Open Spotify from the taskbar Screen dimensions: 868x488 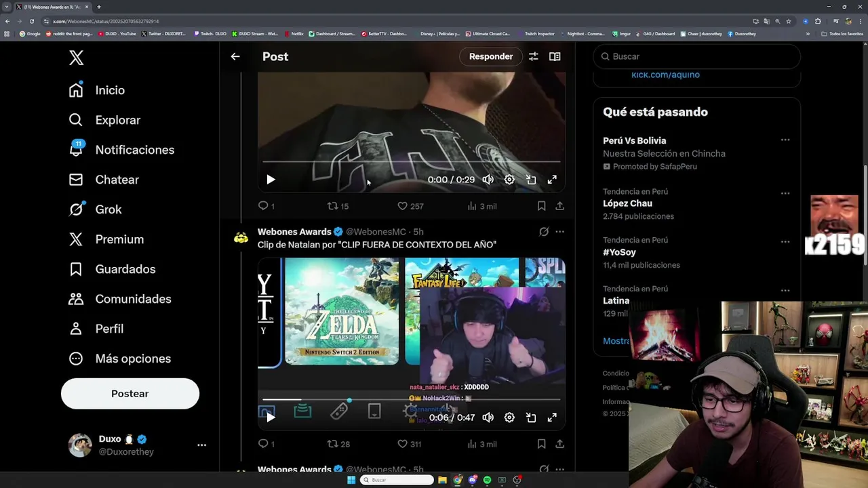pos(487,480)
